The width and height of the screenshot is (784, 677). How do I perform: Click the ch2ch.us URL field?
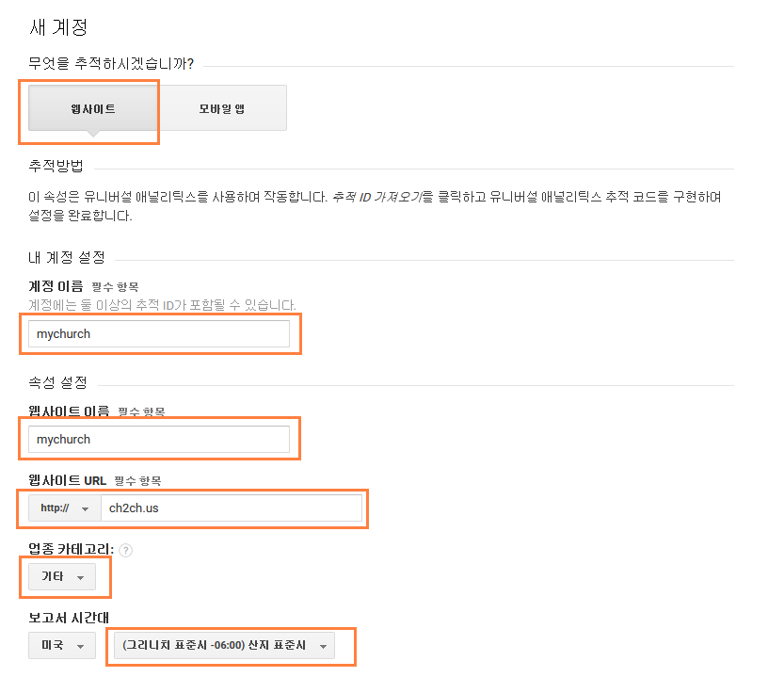tap(231, 508)
